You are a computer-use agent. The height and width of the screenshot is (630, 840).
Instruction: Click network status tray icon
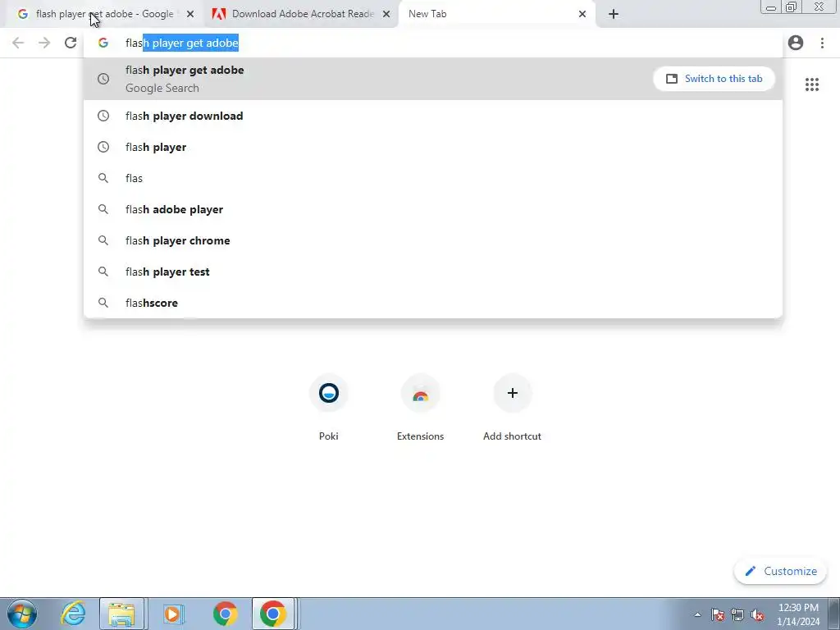pos(737,614)
